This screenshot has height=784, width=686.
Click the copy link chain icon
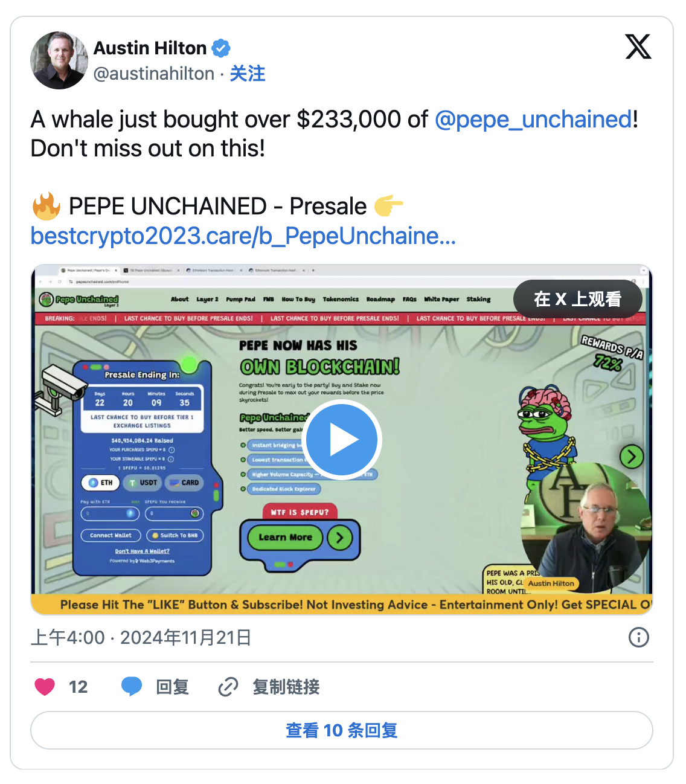228,687
